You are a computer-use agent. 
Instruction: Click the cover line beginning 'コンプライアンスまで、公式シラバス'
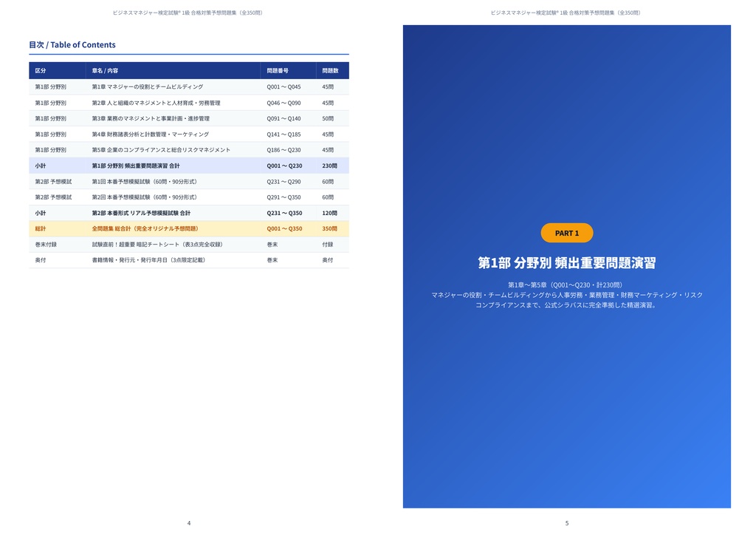pos(567,305)
